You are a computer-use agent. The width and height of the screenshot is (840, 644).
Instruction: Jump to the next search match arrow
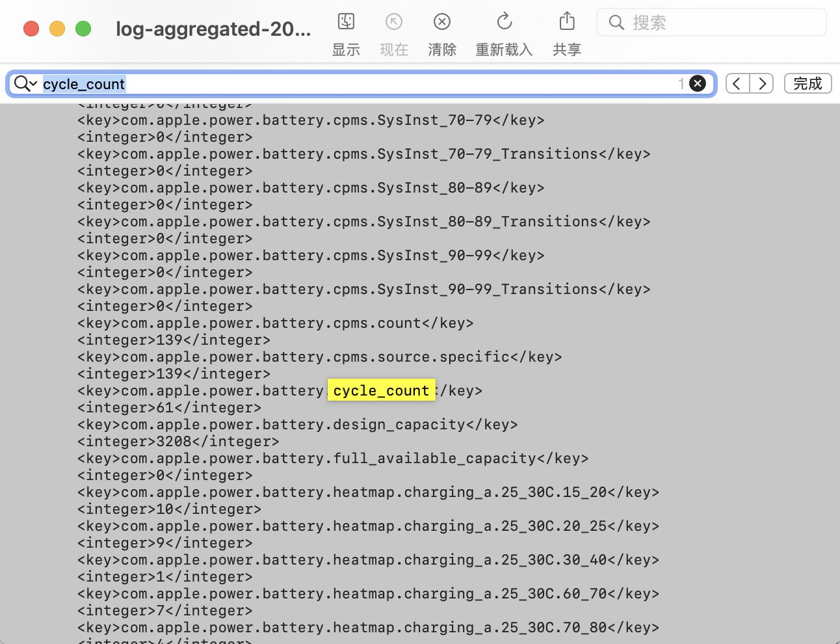coord(762,83)
